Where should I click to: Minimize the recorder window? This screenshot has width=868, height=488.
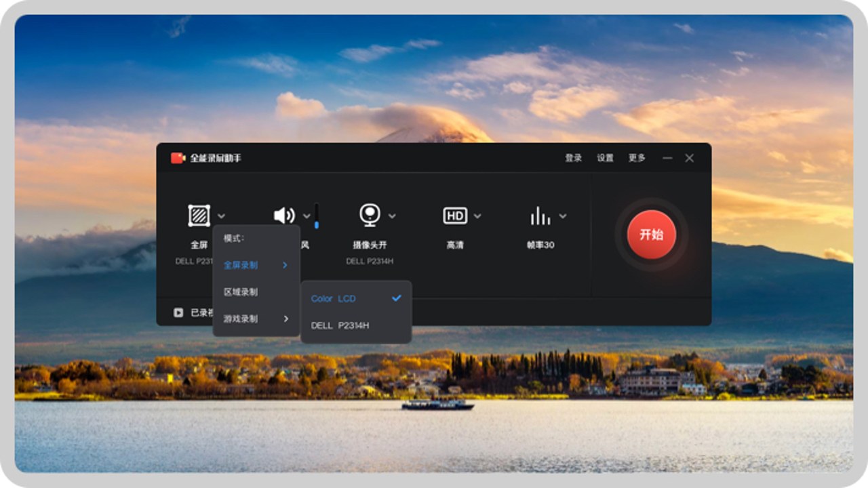pos(668,158)
